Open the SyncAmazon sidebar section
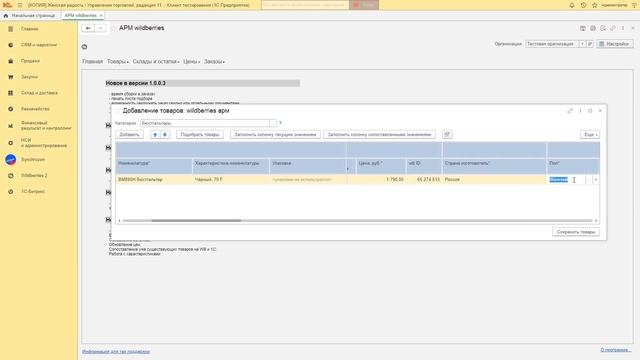 click(33, 160)
